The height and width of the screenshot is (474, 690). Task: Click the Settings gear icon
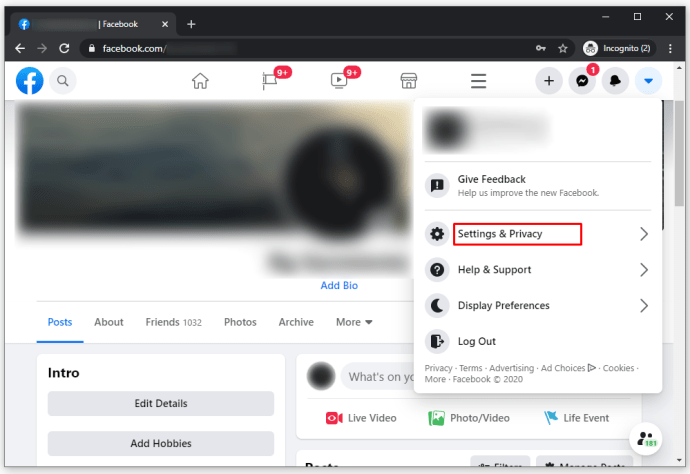437,234
